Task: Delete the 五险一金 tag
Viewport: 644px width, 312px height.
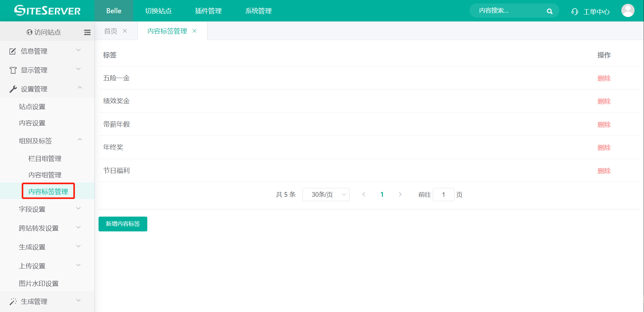Action: pyautogui.click(x=604, y=78)
